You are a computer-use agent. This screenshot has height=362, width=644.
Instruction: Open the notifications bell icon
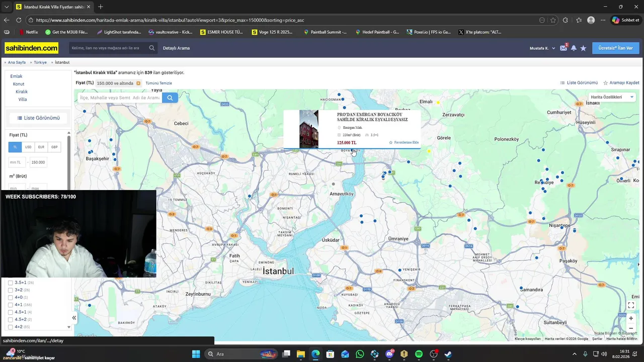coord(574,48)
